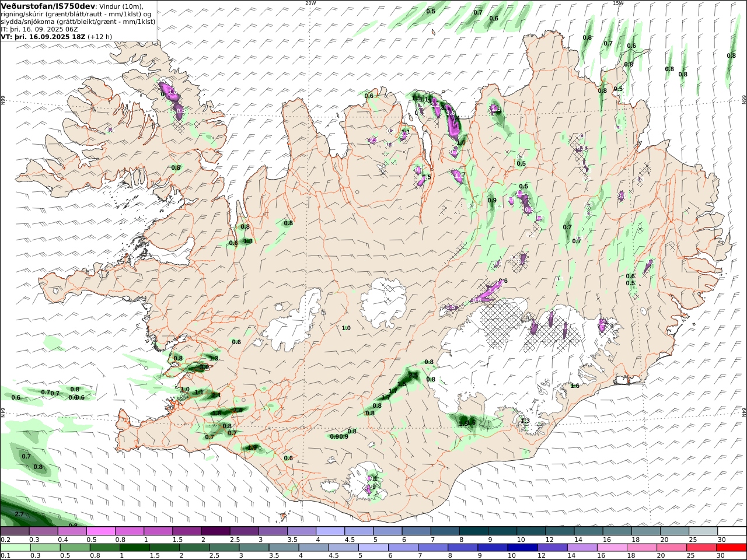Select the 0.2 dusky purple snow legend swatch
Screen dimensions: 747x560
click(x=15, y=531)
